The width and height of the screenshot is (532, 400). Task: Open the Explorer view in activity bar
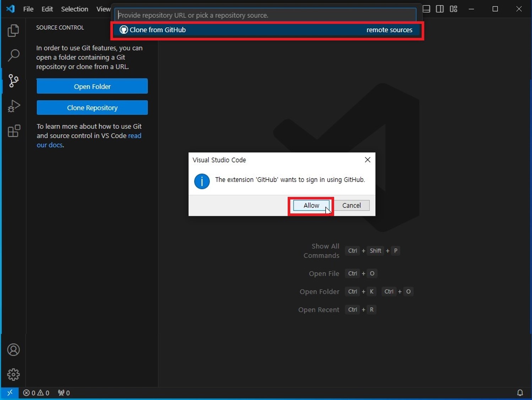[x=13, y=31]
